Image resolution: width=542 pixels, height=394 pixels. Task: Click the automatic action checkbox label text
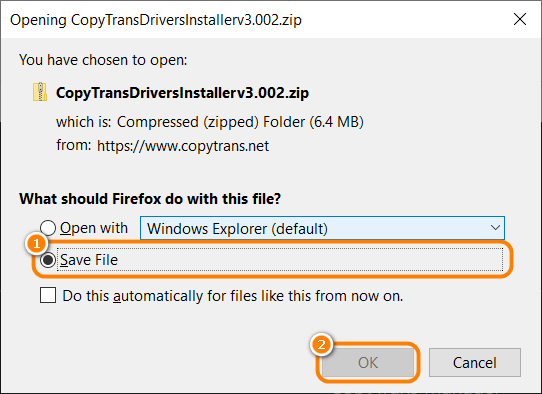click(233, 296)
